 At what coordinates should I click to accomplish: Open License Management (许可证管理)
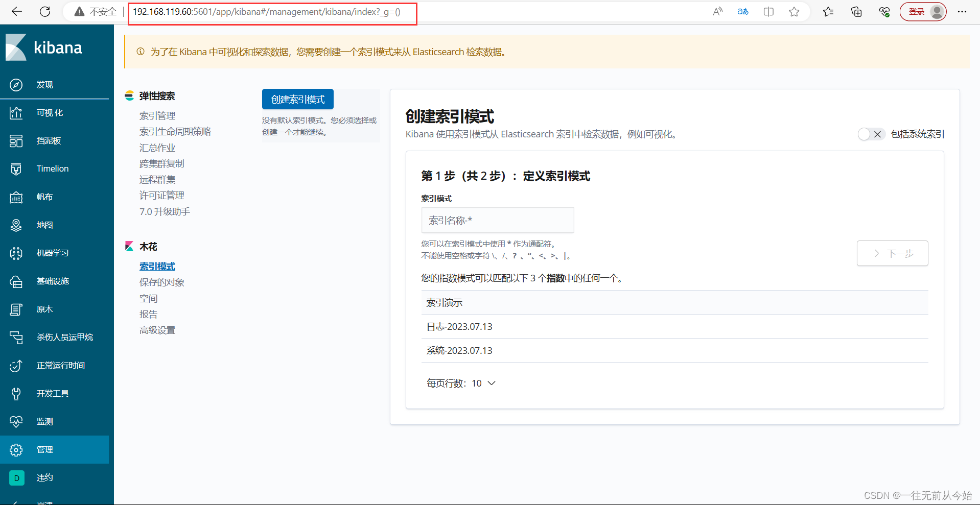pos(162,196)
